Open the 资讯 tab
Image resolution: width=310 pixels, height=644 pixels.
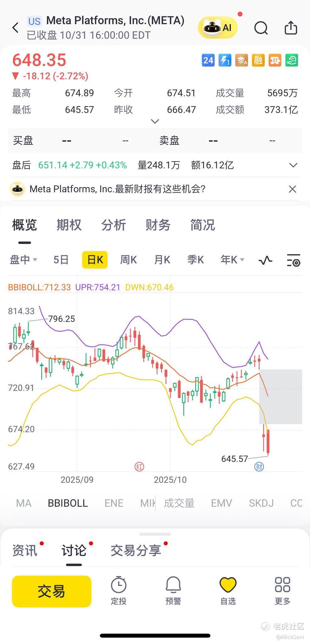(x=25, y=551)
